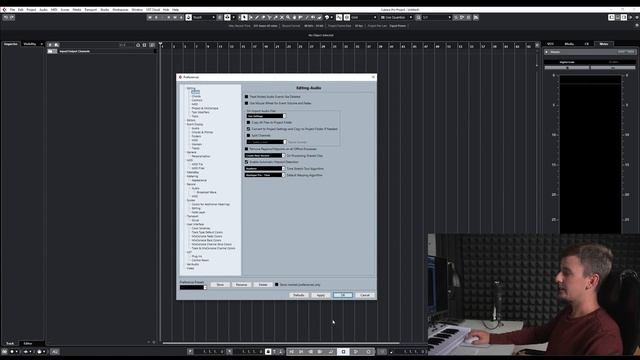This screenshot has width=640, height=360.
Task: Open the quantize value dropdown
Action: pos(436,17)
